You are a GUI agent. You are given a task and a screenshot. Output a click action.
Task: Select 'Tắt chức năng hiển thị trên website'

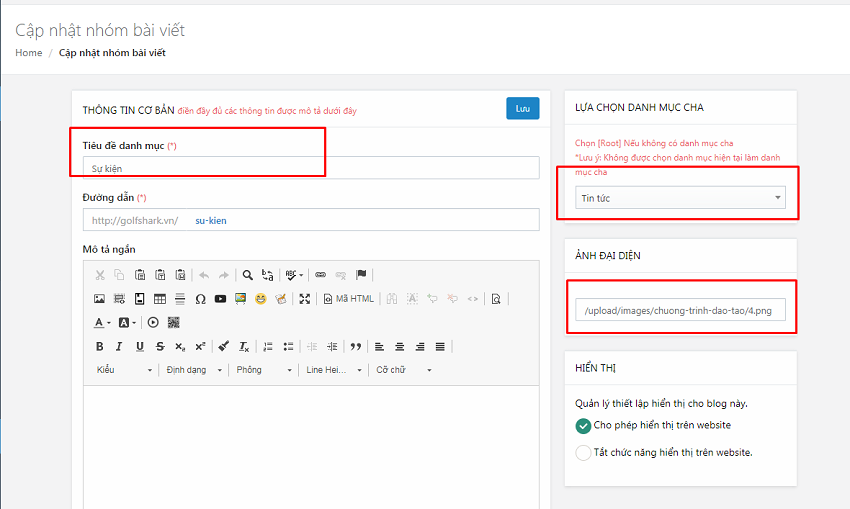point(583,452)
